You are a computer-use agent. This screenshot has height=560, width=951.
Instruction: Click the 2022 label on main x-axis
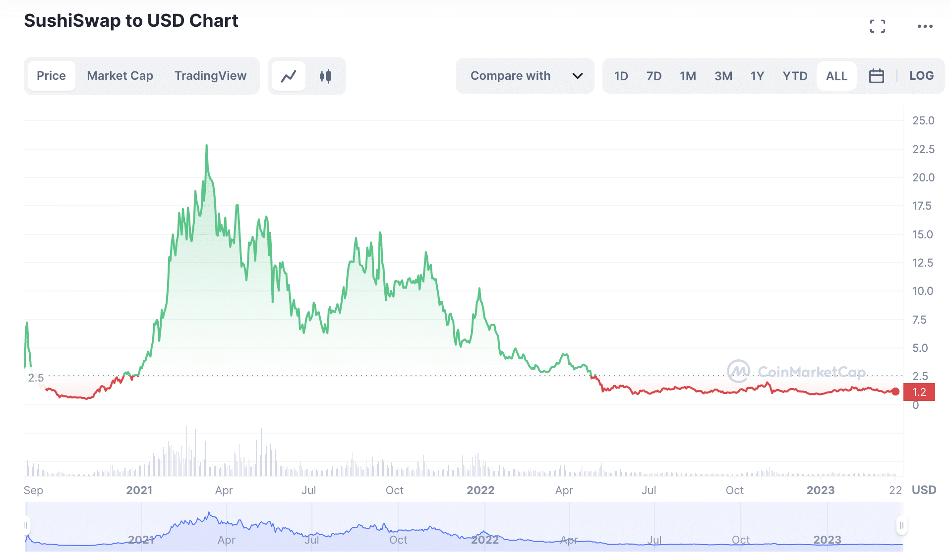(x=480, y=490)
